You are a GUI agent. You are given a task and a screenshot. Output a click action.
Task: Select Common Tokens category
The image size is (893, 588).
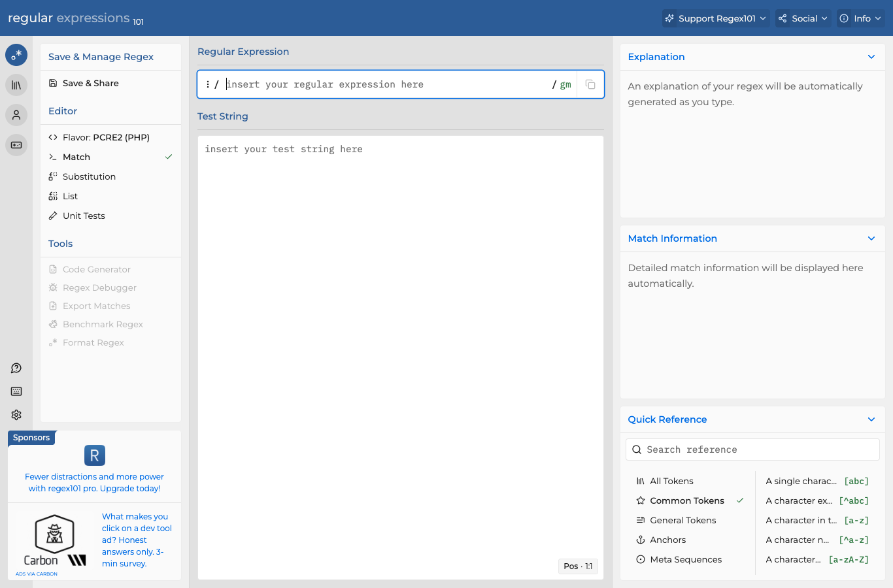tap(690, 500)
